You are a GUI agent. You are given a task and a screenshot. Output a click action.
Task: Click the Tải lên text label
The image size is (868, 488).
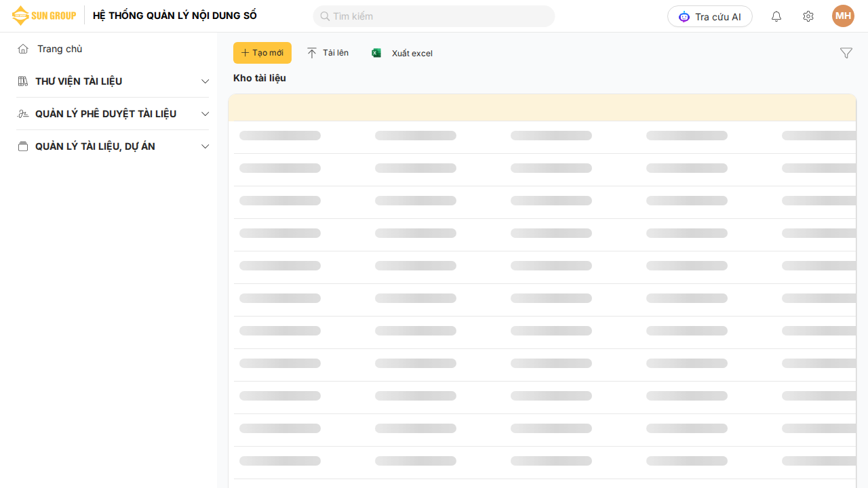pos(336,53)
